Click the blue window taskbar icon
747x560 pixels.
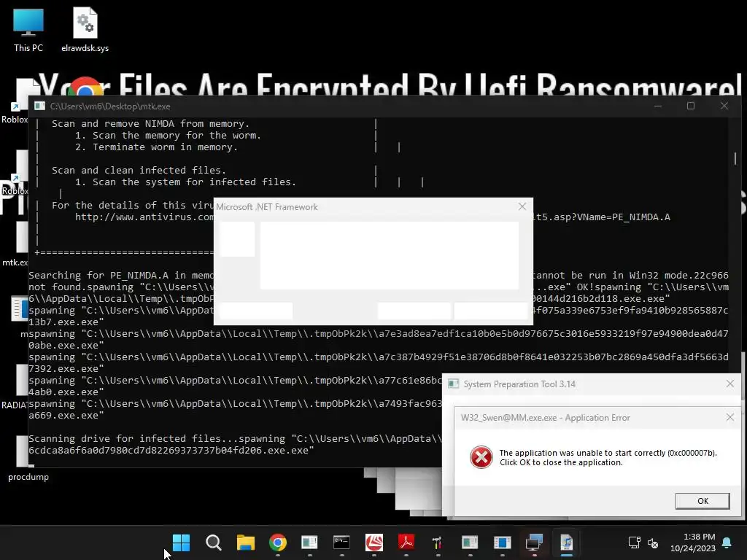[x=502, y=542]
